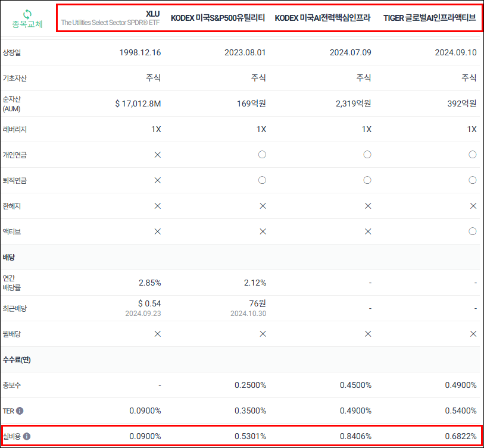Click the 연간 배당률 row label
The image size is (484, 448).
[12, 283]
